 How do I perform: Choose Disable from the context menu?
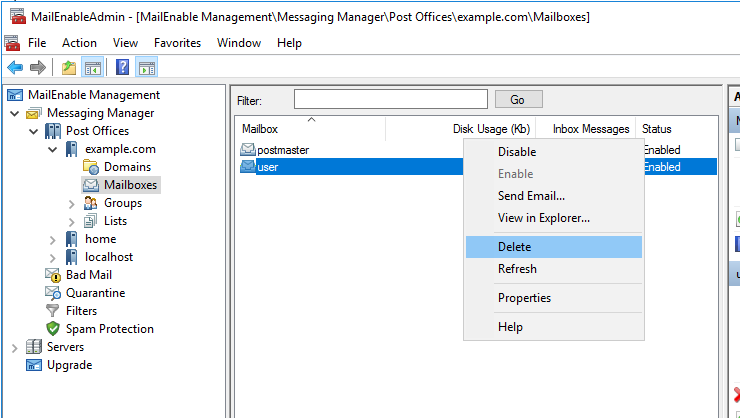tap(554, 152)
